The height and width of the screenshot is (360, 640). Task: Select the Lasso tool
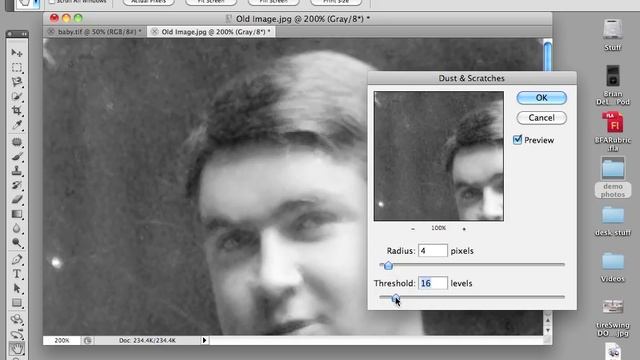[x=17, y=82]
